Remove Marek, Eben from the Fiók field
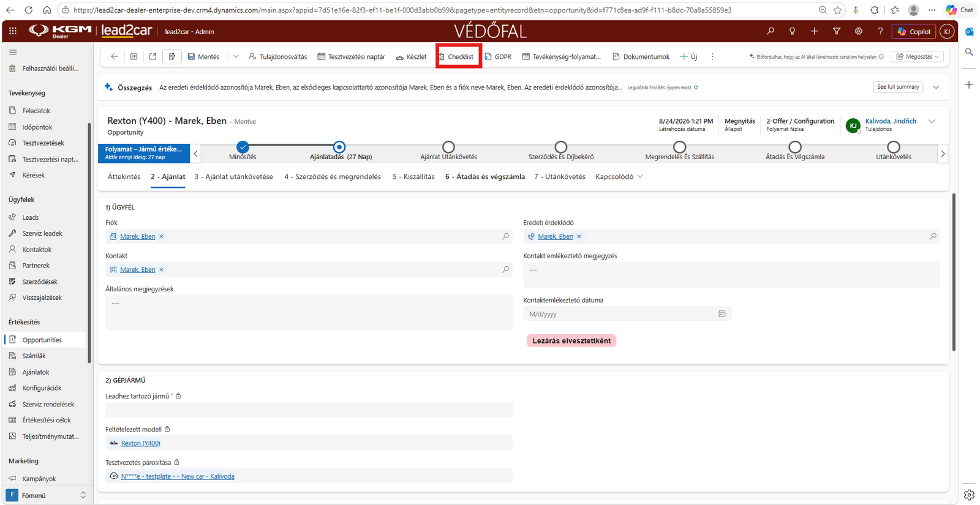Image resolution: width=980 pixels, height=505 pixels. tap(161, 236)
